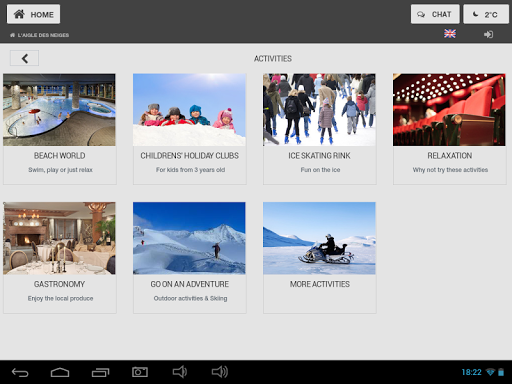Open the Gastronomy dining room tile
Image resolution: width=512 pixels, height=384 pixels.
[x=59, y=238]
